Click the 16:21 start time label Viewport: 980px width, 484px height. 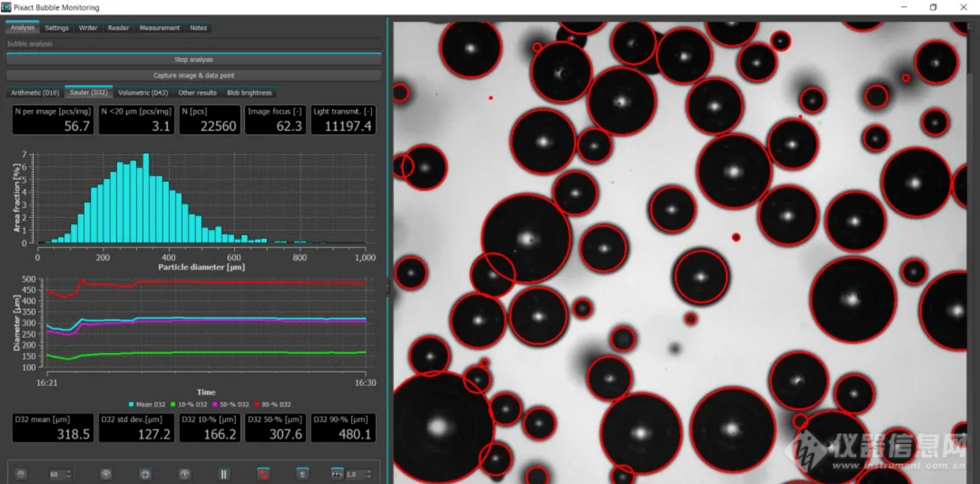(x=47, y=383)
